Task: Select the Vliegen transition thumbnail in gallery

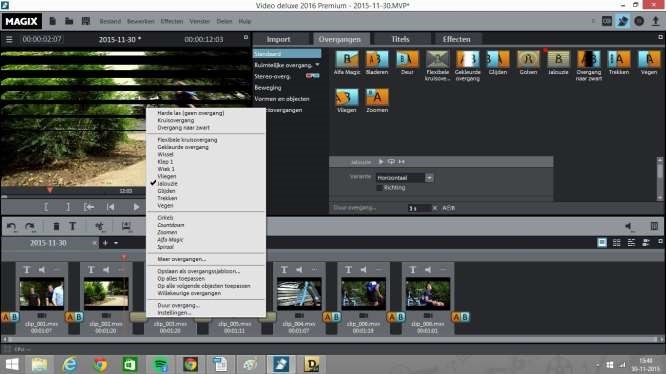Action: (x=347, y=97)
